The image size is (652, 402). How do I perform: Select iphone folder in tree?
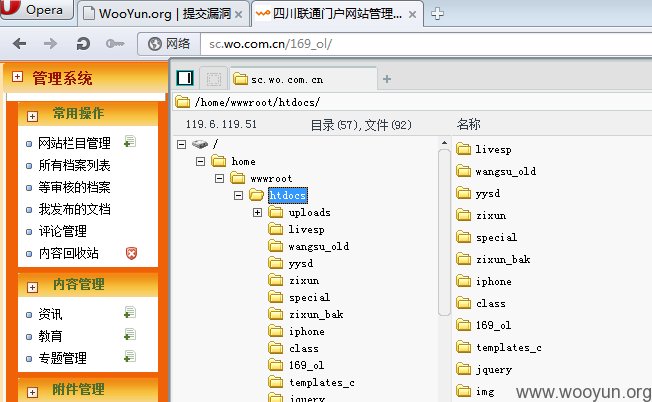307,331
